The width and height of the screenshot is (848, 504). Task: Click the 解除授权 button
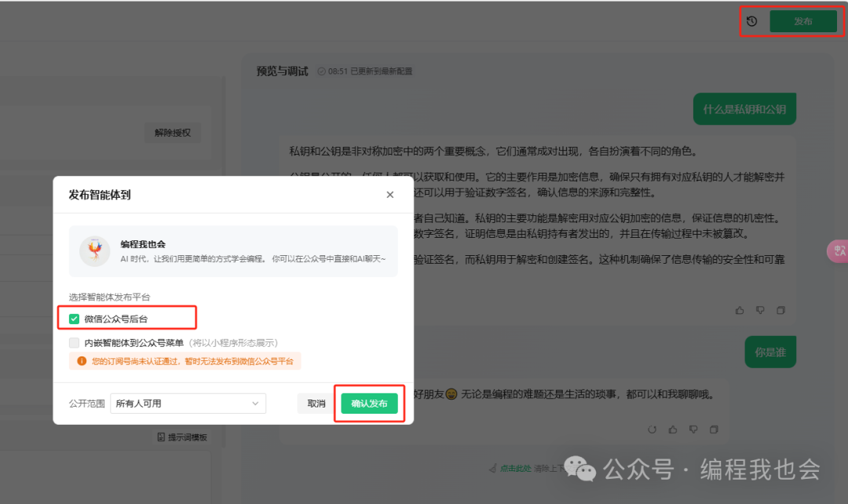point(172,133)
